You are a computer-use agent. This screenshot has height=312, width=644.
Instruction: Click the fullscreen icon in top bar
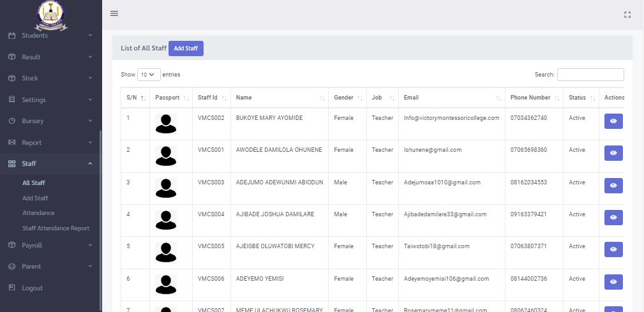(627, 15)
